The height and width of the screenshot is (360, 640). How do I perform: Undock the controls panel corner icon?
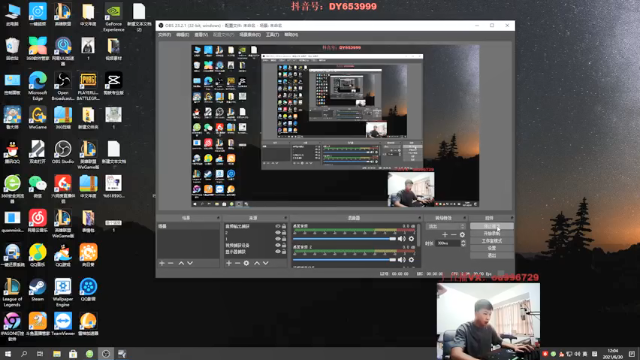click(x=512, y=218)
